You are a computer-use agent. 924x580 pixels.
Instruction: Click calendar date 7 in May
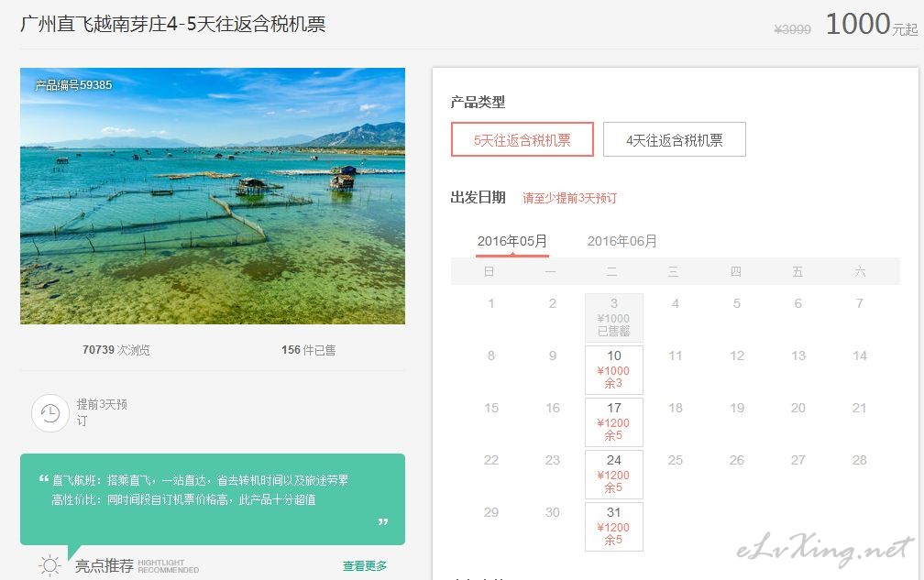[x=859, y=303]
